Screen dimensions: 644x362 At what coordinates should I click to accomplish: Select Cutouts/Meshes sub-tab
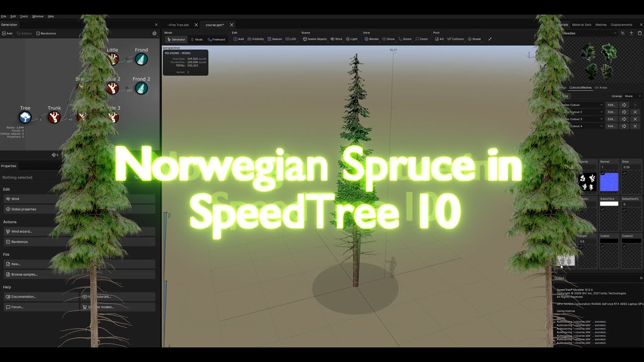click(581, 87)
